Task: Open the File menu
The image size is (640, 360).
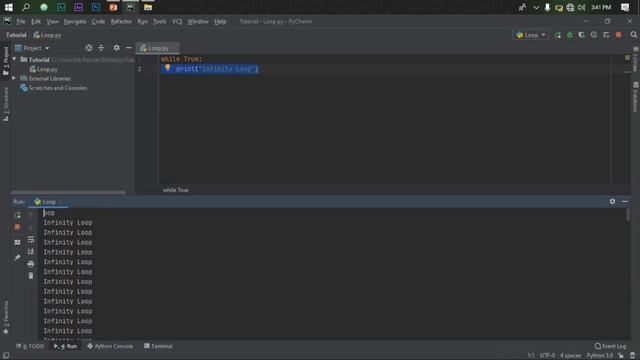Action: [20, 22]
